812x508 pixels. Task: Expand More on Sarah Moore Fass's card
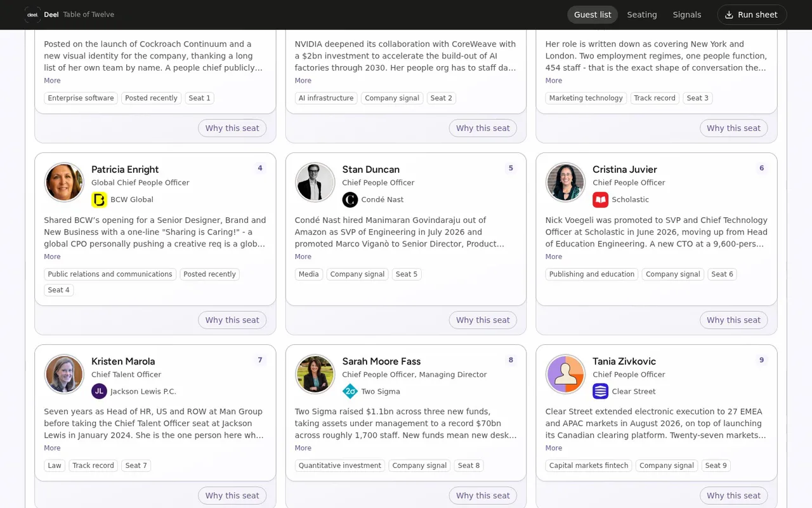(x=303, y=448)
